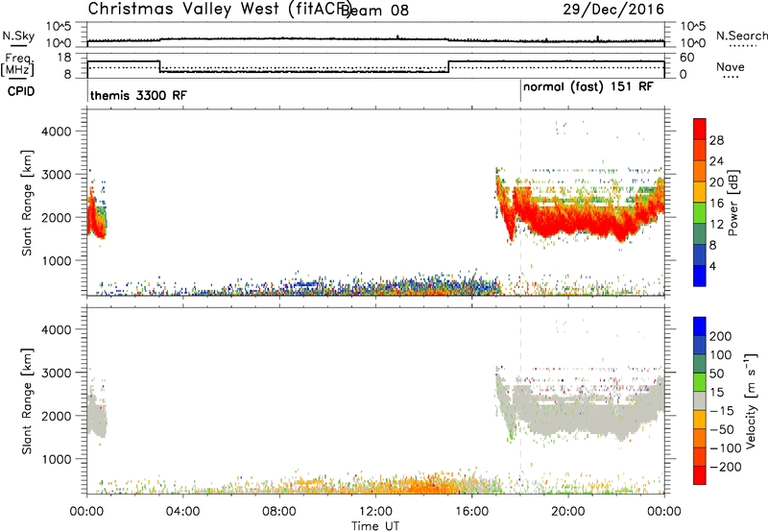Click the 'Time UT' axis title
The height and width of the screenshot is (532, 768).
[x=375, y=525]
